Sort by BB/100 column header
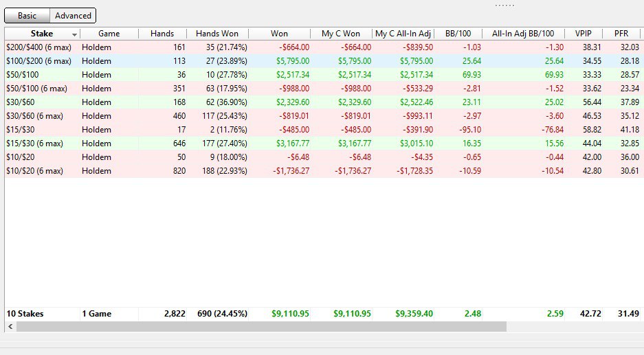Screen dimensions: 644x355 [458, 34]
